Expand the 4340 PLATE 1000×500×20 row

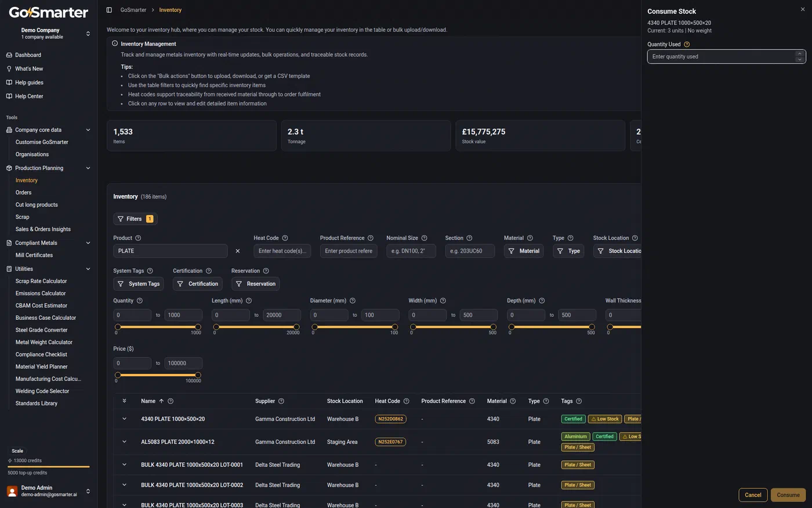(124, 419)
